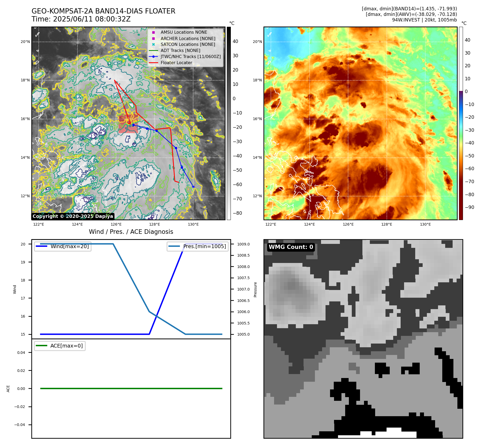Click the Wind axis label
Image resolution: width=481 pixels, height=448 pixels.
tap(15, 289)
